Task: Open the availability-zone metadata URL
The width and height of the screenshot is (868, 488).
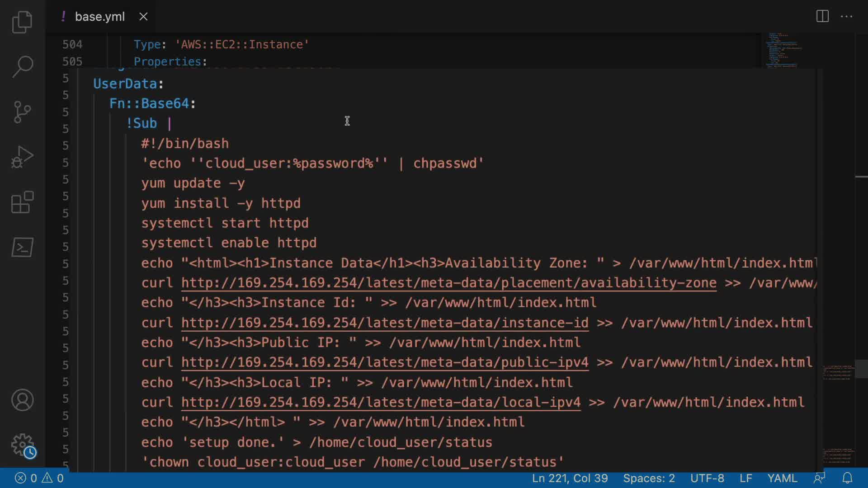Action: (x=448, y=283)
